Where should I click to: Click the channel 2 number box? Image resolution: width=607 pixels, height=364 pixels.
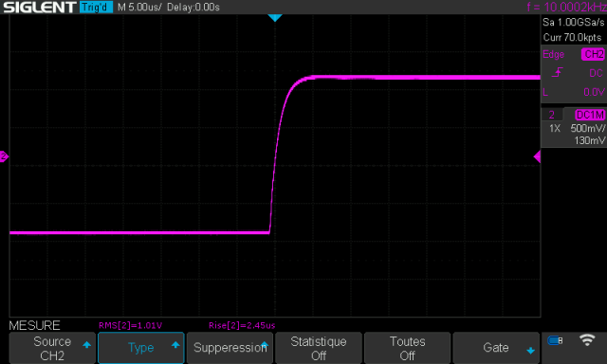552,115
